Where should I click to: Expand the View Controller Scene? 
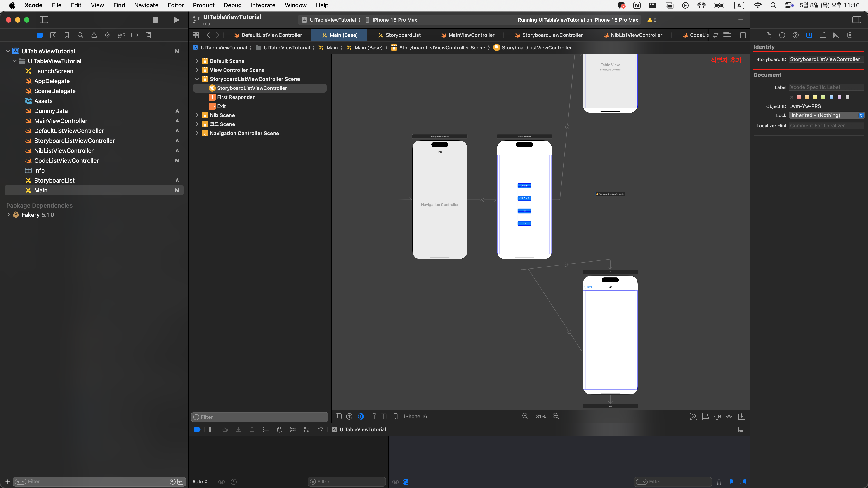(197, 70)
